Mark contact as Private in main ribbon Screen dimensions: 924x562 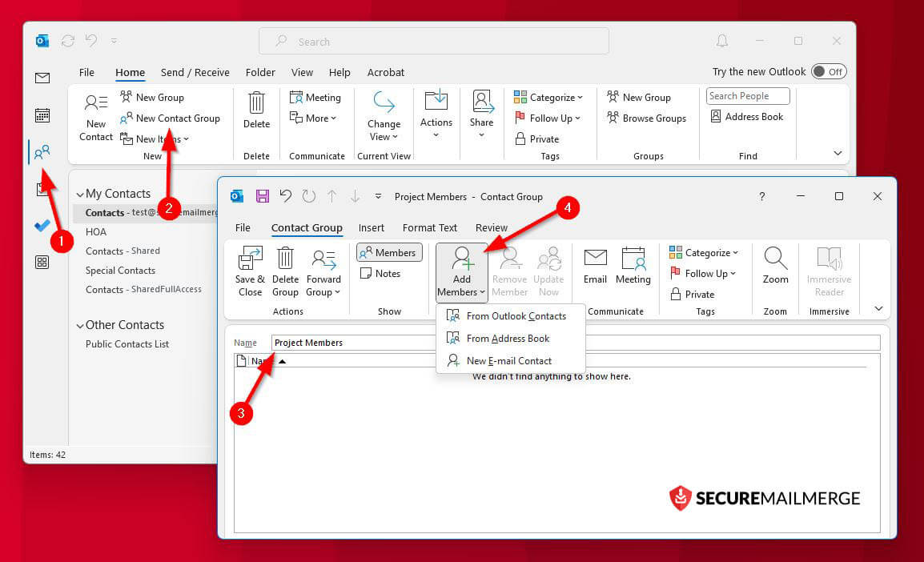tap(544, 138)
